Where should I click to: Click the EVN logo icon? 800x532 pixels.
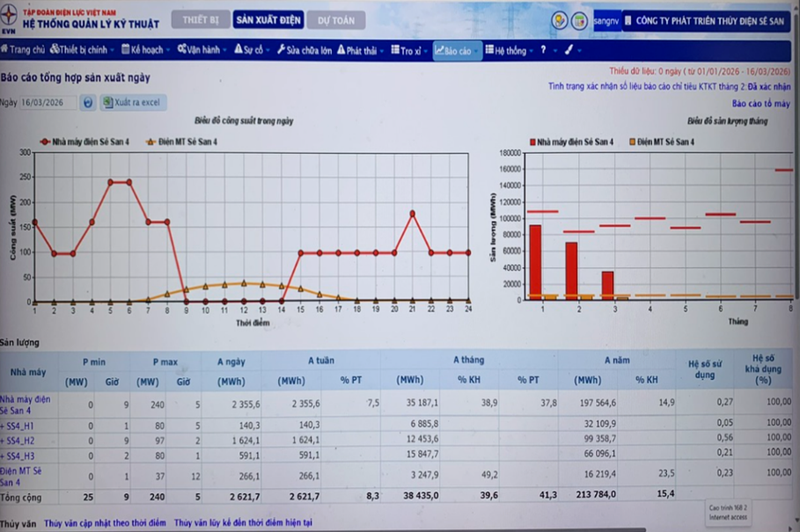pos(9,18)
